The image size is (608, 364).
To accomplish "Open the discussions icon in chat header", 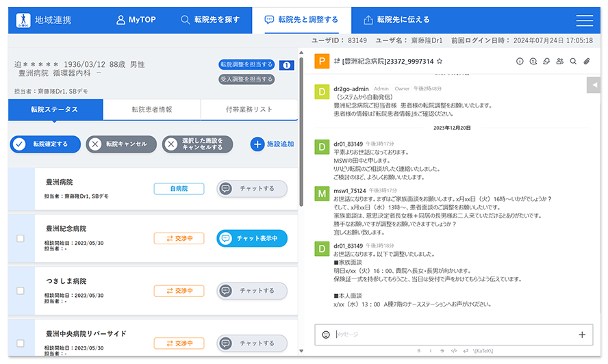I will click(546, 62).
